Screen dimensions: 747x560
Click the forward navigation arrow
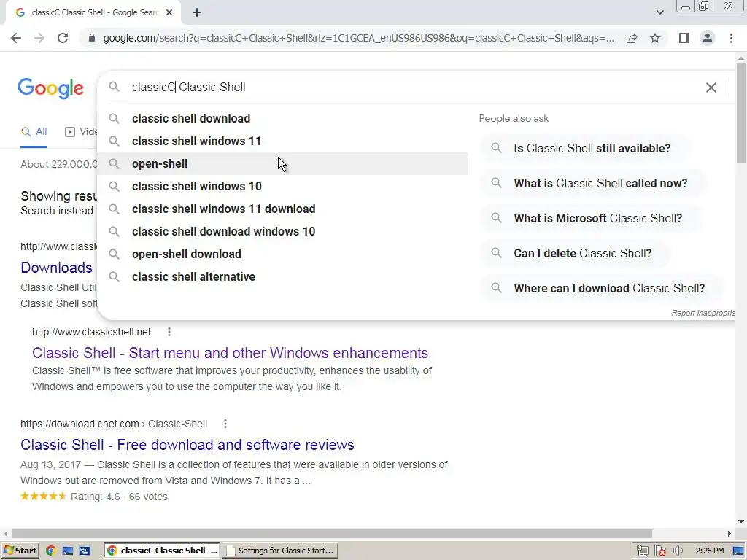(39, 38)
